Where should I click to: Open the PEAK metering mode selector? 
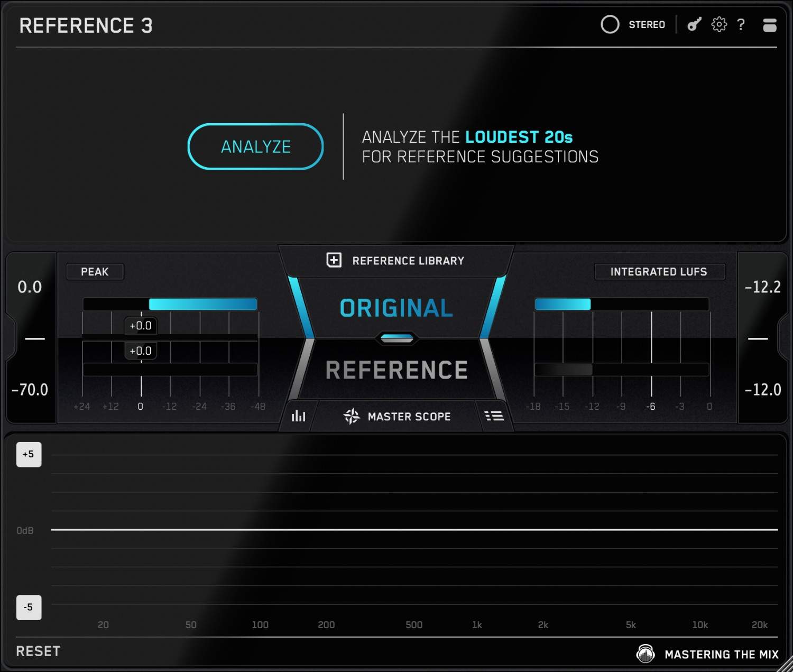click(x=95, y=271)
